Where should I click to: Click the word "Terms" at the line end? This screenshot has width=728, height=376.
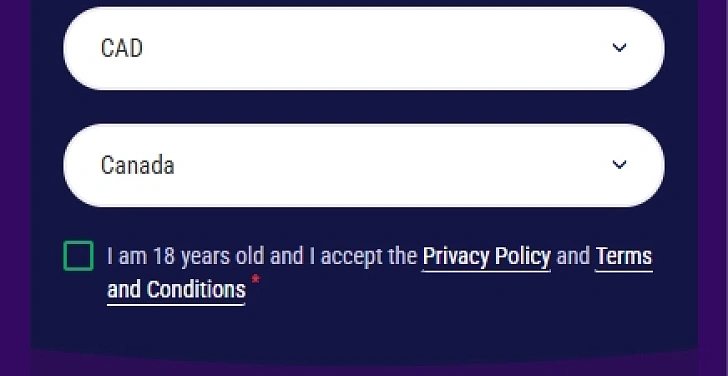pos(624,257)
